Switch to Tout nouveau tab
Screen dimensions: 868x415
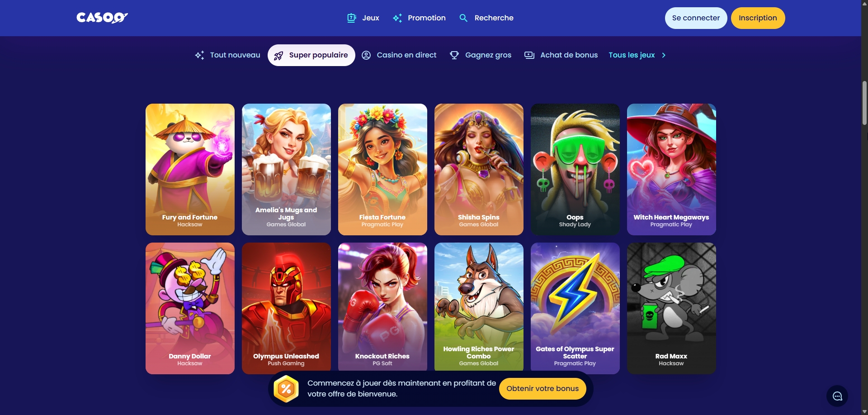pos(227,55)
